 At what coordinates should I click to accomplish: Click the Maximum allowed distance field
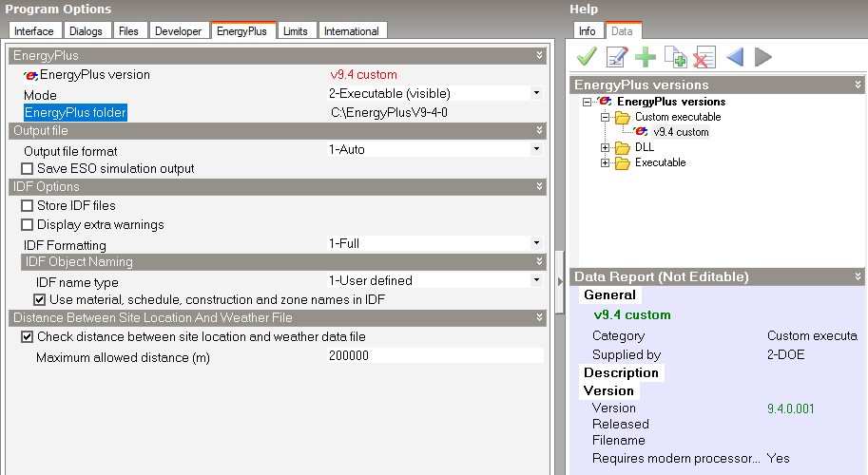434,356
